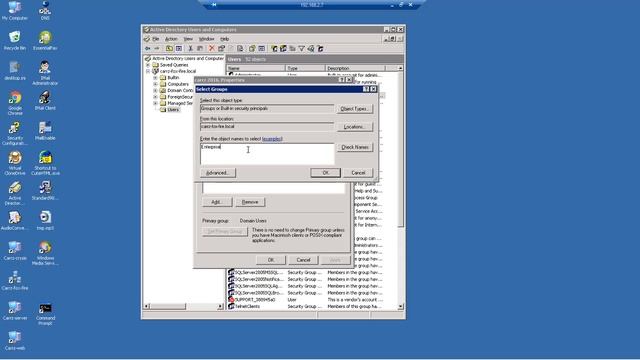The image size is (640, 360).
Task: Open the StandardW desktop shortcut
Action: click(45, 191)
